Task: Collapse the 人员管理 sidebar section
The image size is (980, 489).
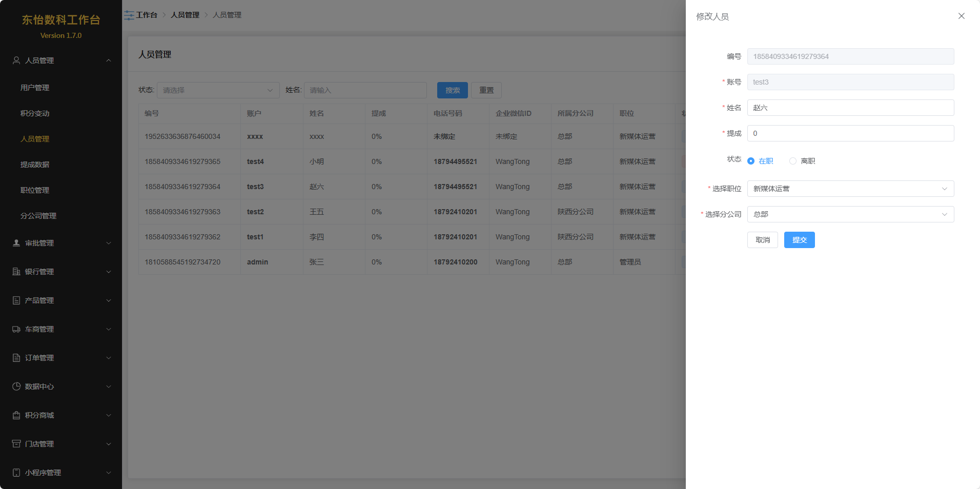Action: tap(61, 60)
